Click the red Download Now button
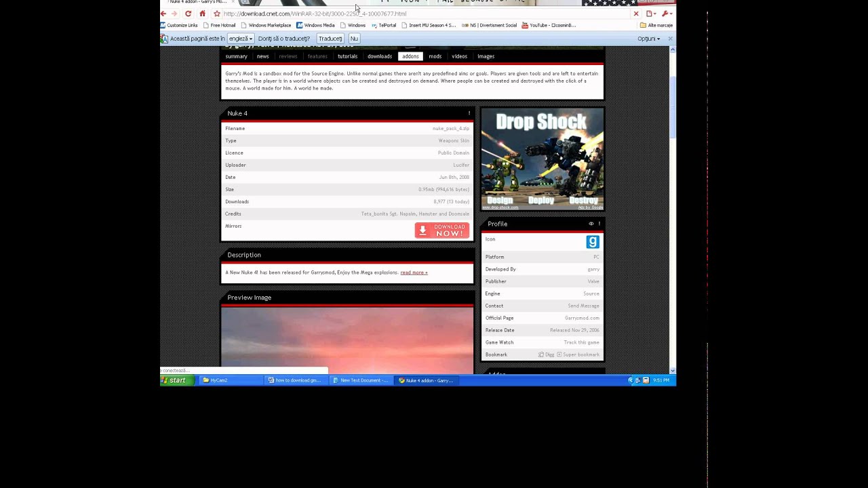868x488 pixels. coord(442,230)
